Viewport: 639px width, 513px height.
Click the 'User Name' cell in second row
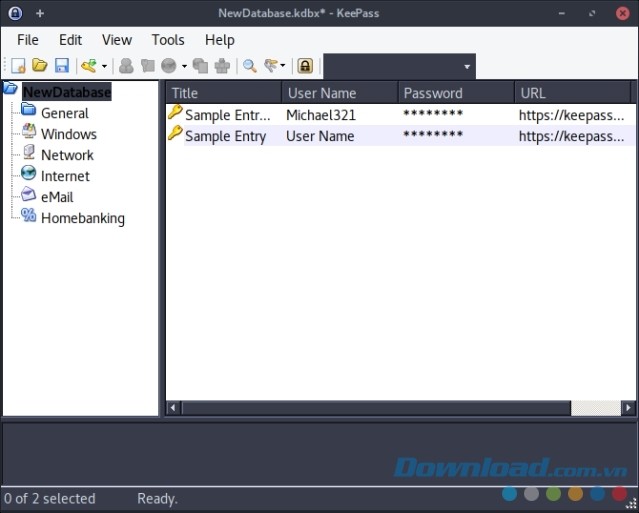[320, 136]
